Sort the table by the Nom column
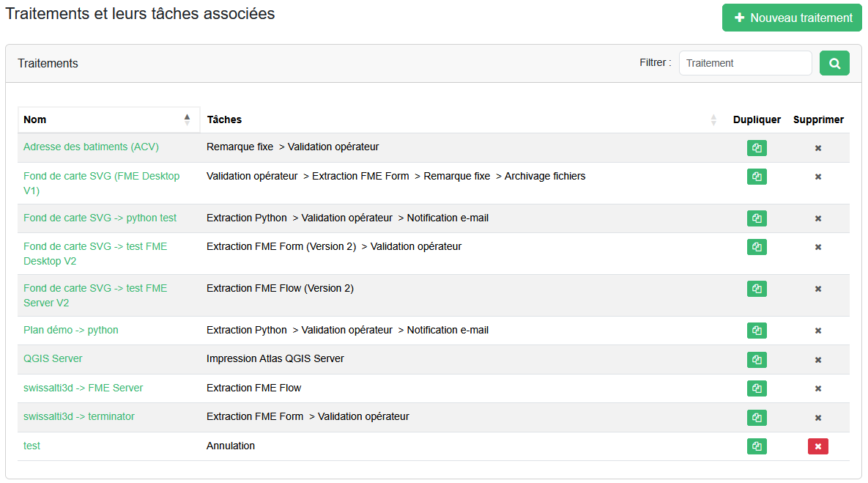 pos(33,119)
